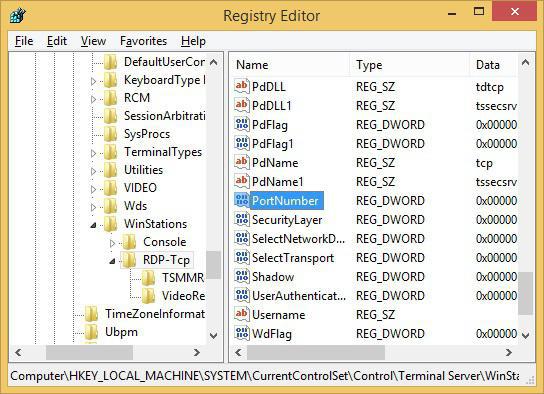The height and width of the screenshot is (394, 544).
Task: Expand the Console key
Action: [112, 243]
